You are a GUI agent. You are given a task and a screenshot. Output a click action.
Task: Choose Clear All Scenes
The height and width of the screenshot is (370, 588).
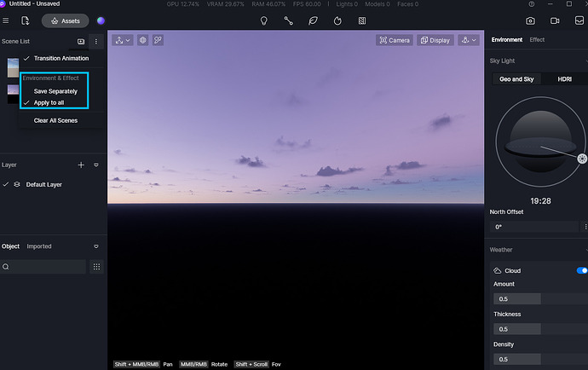pos(55,120)
